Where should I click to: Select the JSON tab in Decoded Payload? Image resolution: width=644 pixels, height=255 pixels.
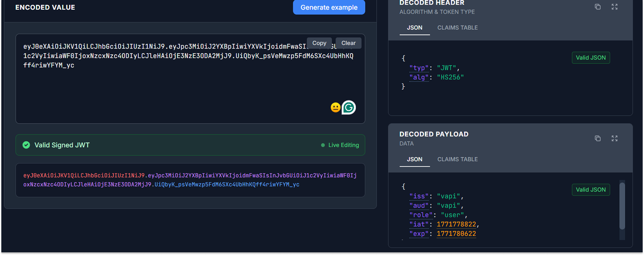pos(414,159)
